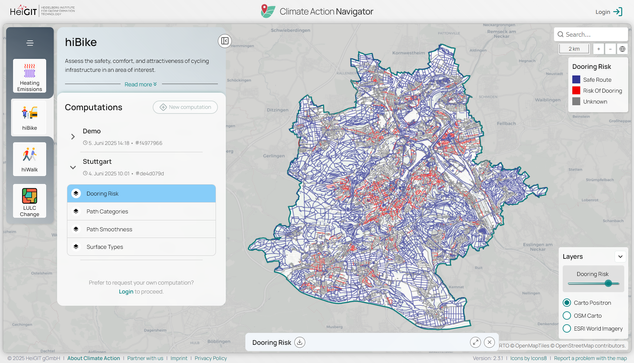Click the Login text in header
Screen dimensions: 634x363
pos(602,12)
